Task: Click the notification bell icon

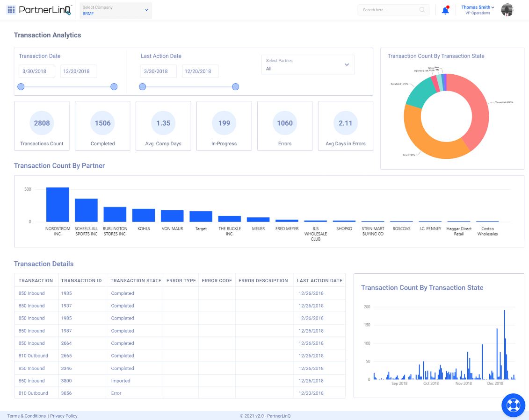Action: (x=445, y=10)
